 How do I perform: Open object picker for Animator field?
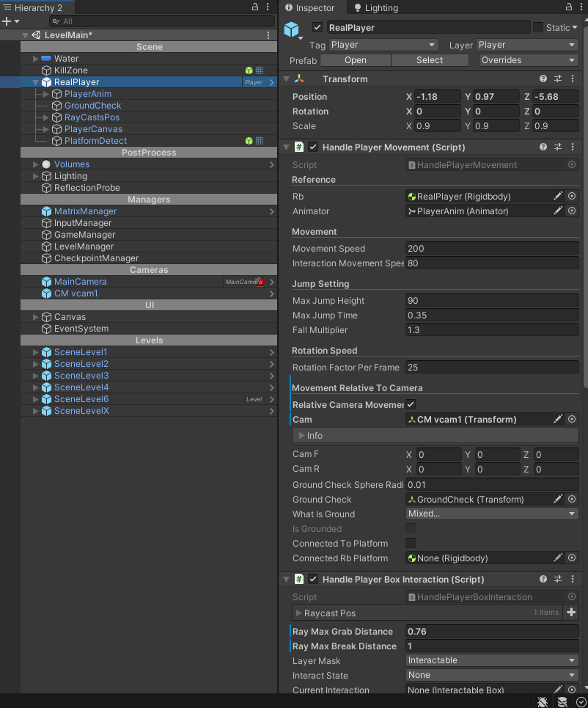572,211
